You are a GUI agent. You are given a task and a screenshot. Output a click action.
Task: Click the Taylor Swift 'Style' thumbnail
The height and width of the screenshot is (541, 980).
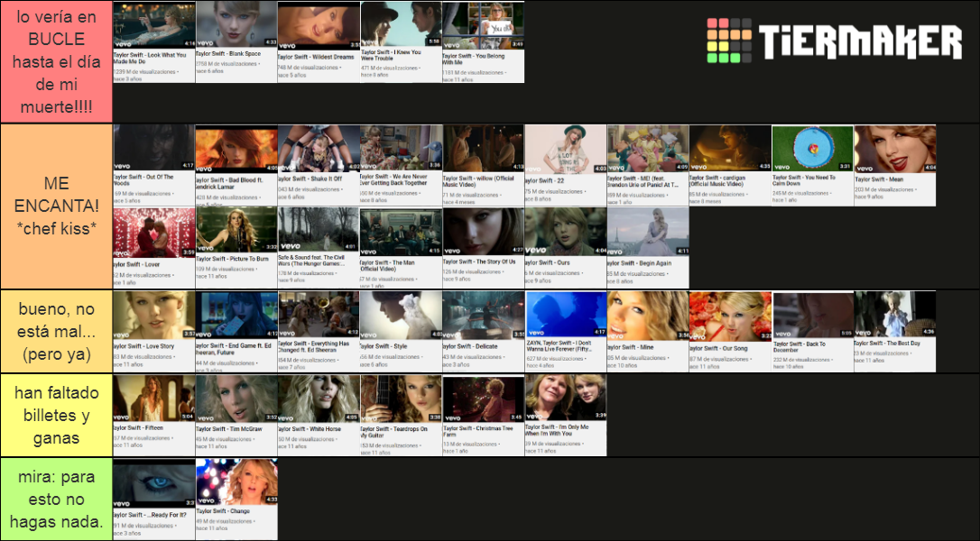click(x=402, y=332)
